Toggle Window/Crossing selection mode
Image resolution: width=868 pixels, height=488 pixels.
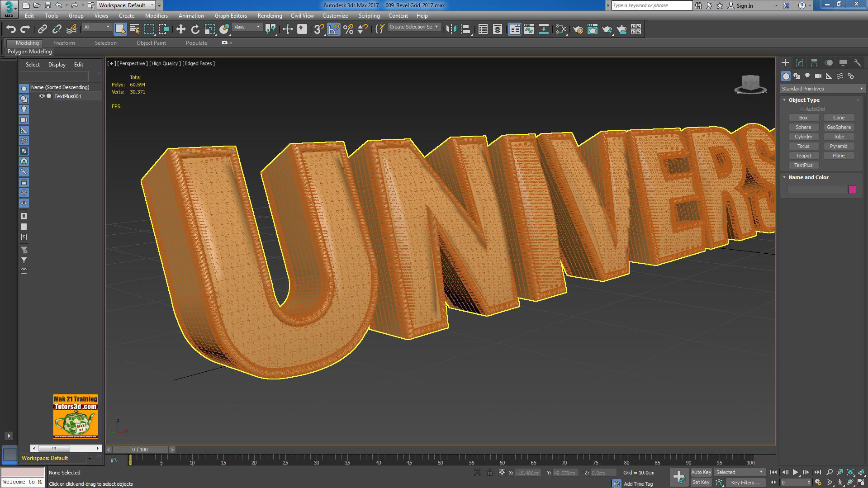click(x=163, y=29)
